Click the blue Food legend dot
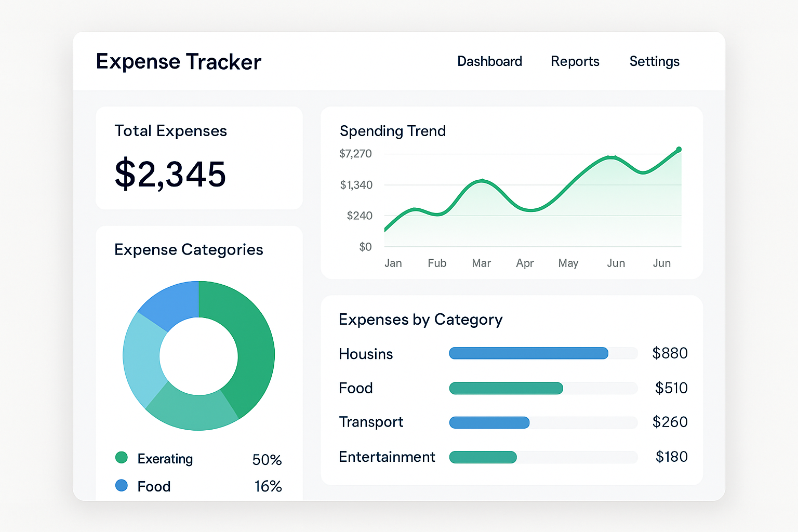This screenshot has width=798, height=532. tap(121, 485)
